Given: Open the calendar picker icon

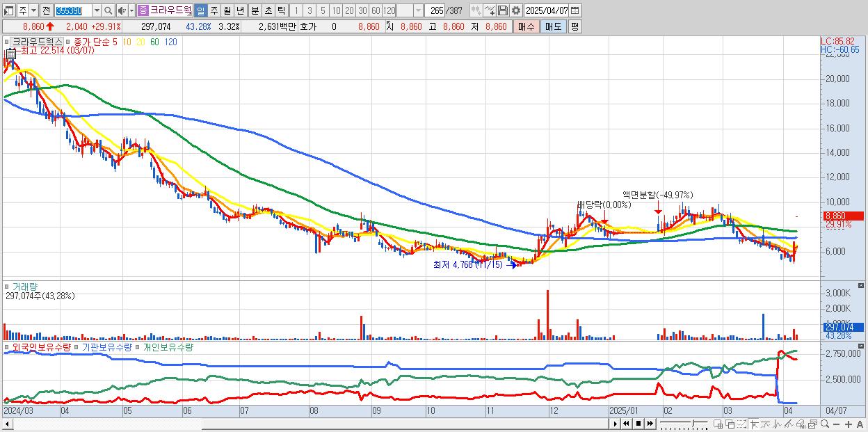Looking at the screenshot, I should coord(575,10).
